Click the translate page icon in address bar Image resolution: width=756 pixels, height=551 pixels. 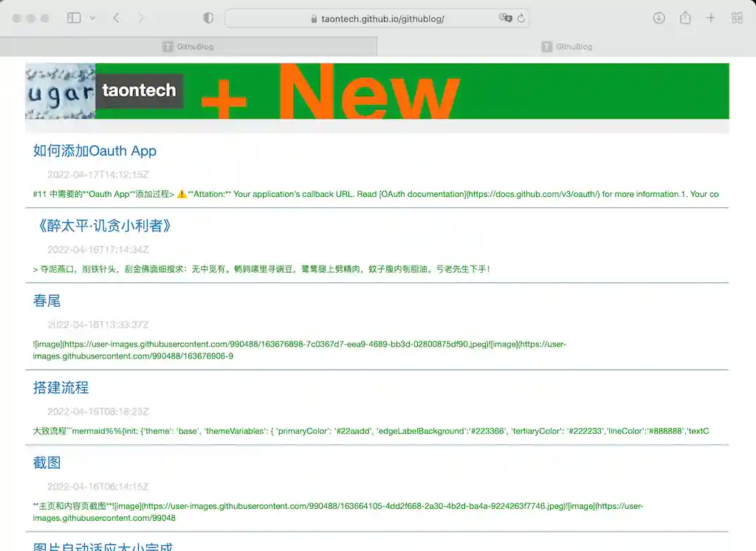pyautogui.click(x=505, y=18)
